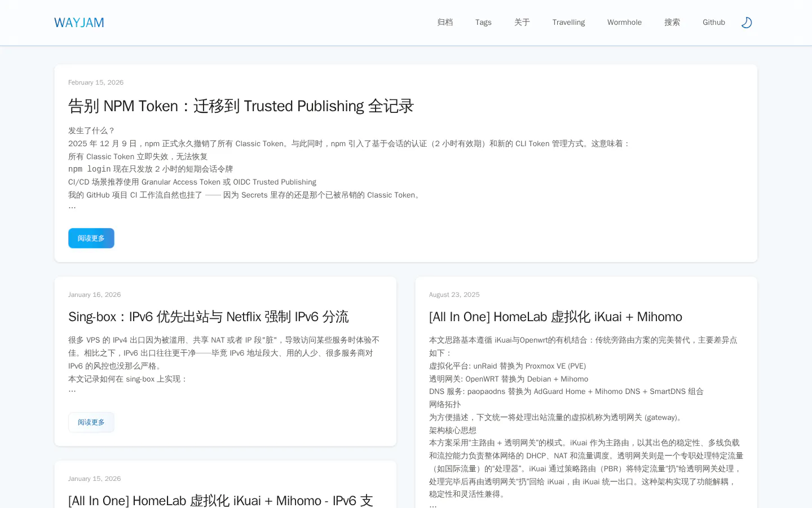
Task: Click the February 15, 2026 post date
Action: coord(96,82)
